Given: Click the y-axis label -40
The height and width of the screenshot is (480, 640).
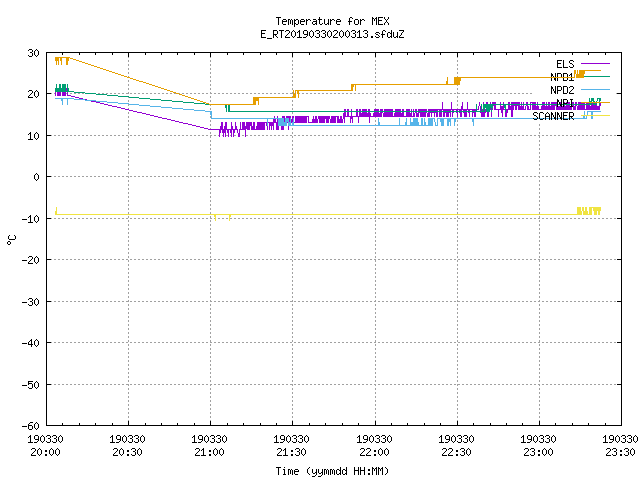Looking at the screenshot, I should [x=31, y=343].
